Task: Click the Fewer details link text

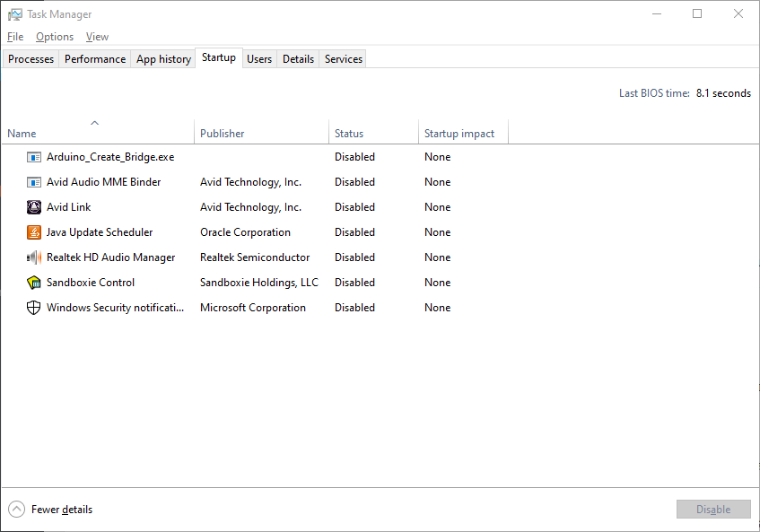Action: click(62, 510)
